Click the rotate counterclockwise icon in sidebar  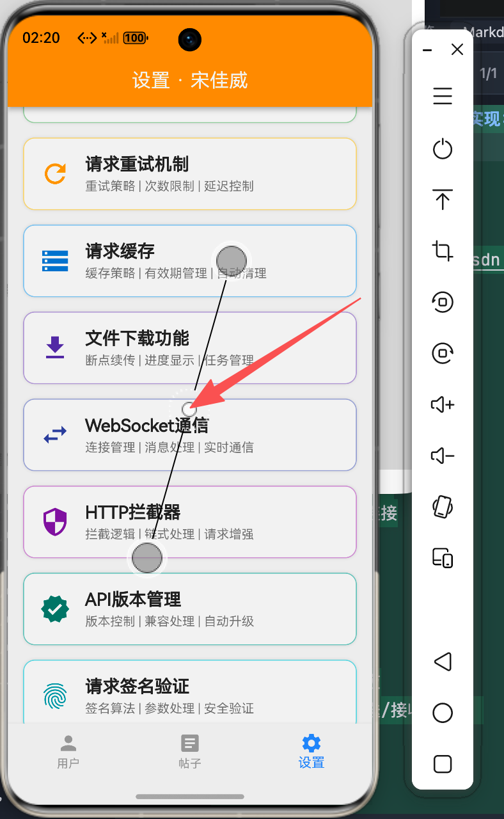click(443, 301)
